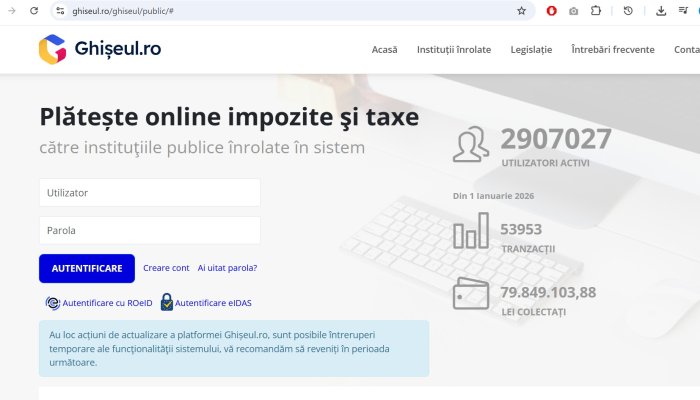700x400 pixels.
Task: Follow the Creare cont link
Action: 166,268
